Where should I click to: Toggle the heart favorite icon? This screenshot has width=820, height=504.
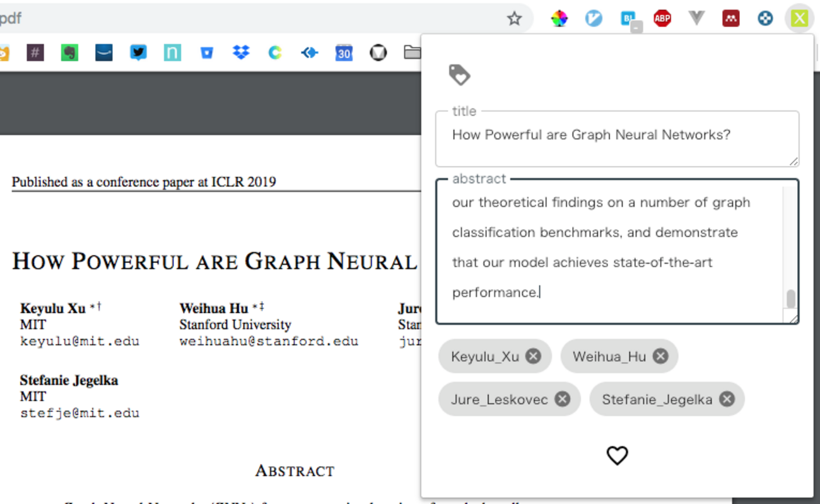(x=617, y=455)
